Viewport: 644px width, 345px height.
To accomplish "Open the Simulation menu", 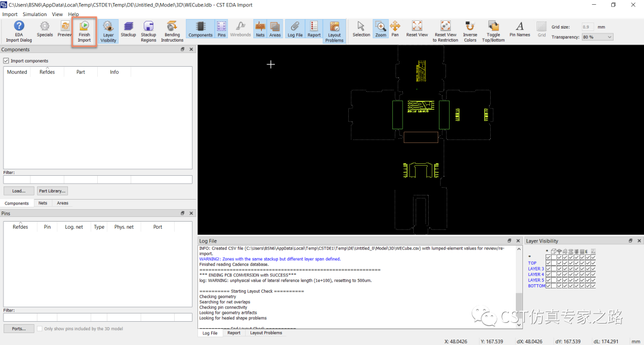I will pos(35,14).
